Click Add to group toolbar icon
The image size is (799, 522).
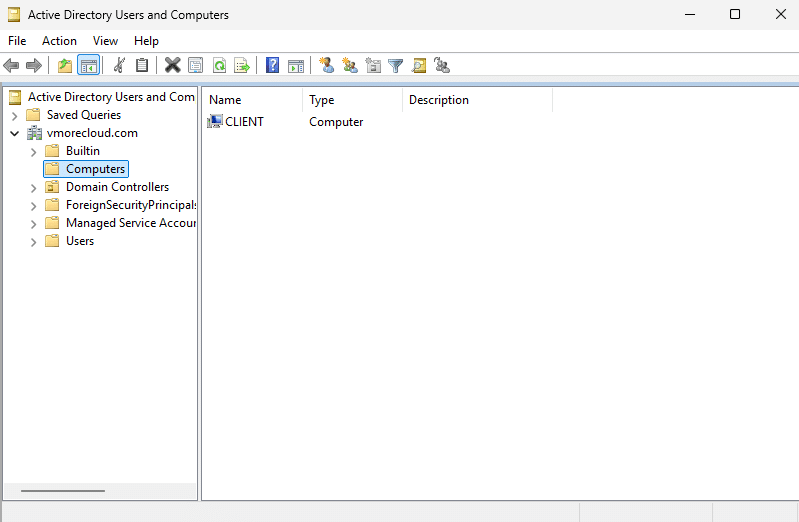click(442, 65)
